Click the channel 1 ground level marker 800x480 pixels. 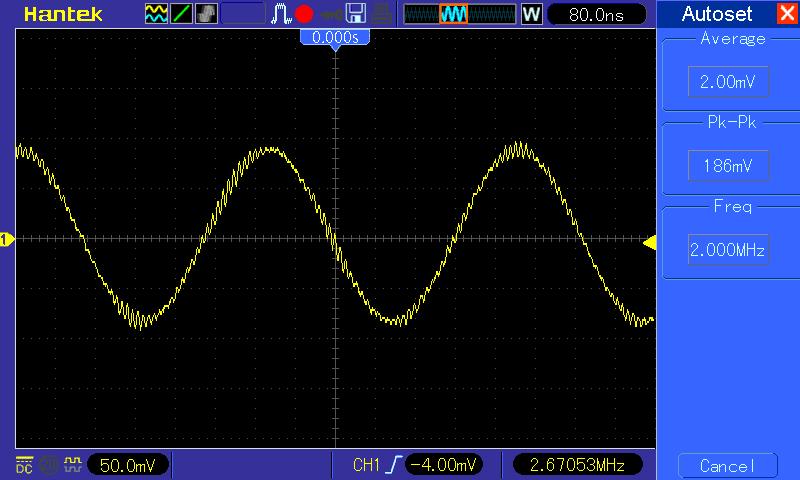[x=6, y=239]
